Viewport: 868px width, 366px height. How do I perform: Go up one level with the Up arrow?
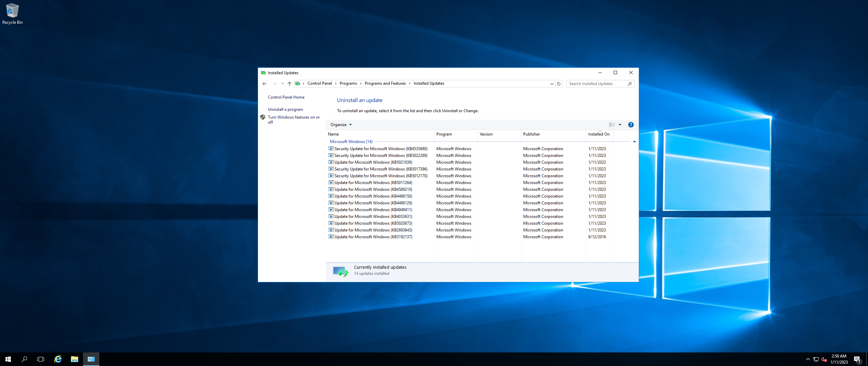click(x=289, y=84)
